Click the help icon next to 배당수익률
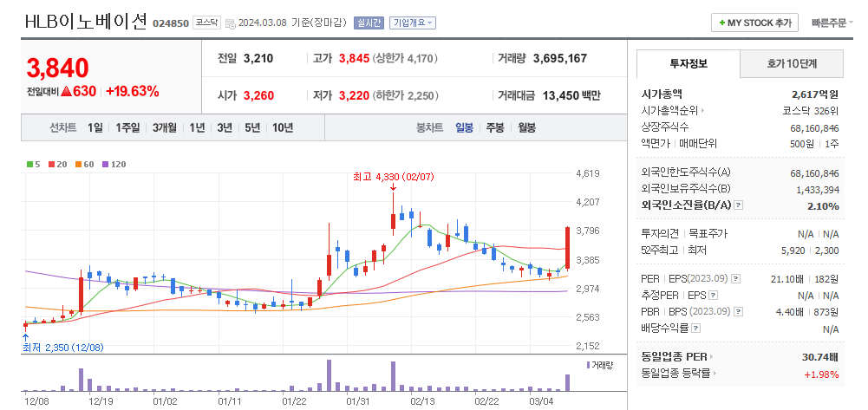The width and height of the screenshot is (868, 410). coord(696,329)
